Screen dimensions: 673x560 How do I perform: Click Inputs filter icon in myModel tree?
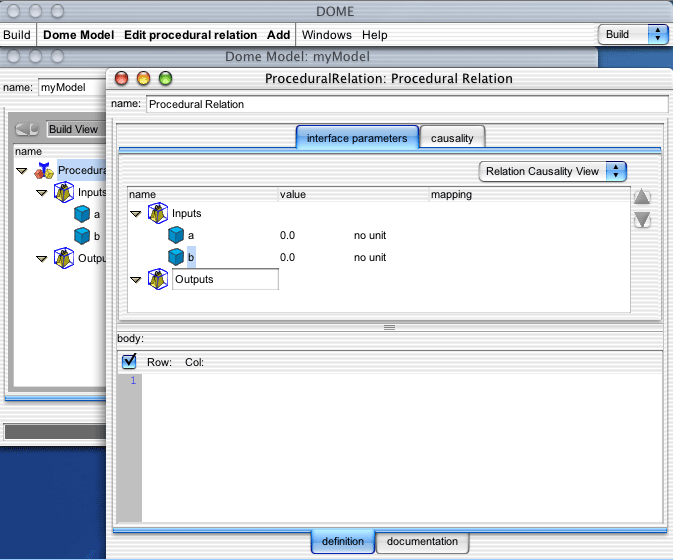64,192
